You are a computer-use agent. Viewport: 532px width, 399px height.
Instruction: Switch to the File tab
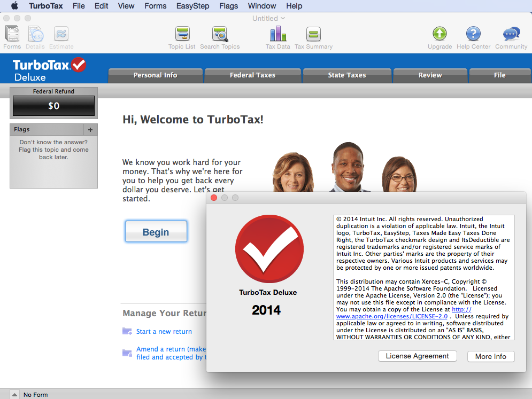pyautogui.click(x=500, y=76)
